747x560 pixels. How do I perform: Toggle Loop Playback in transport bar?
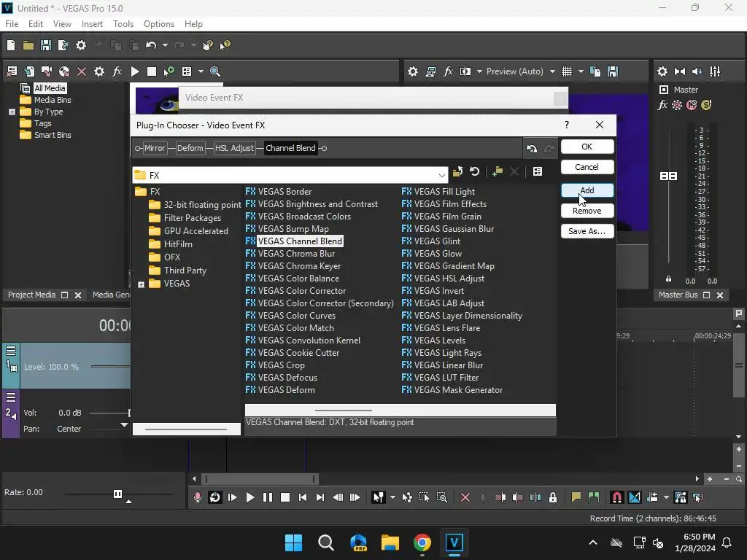[x=215, y=497]
